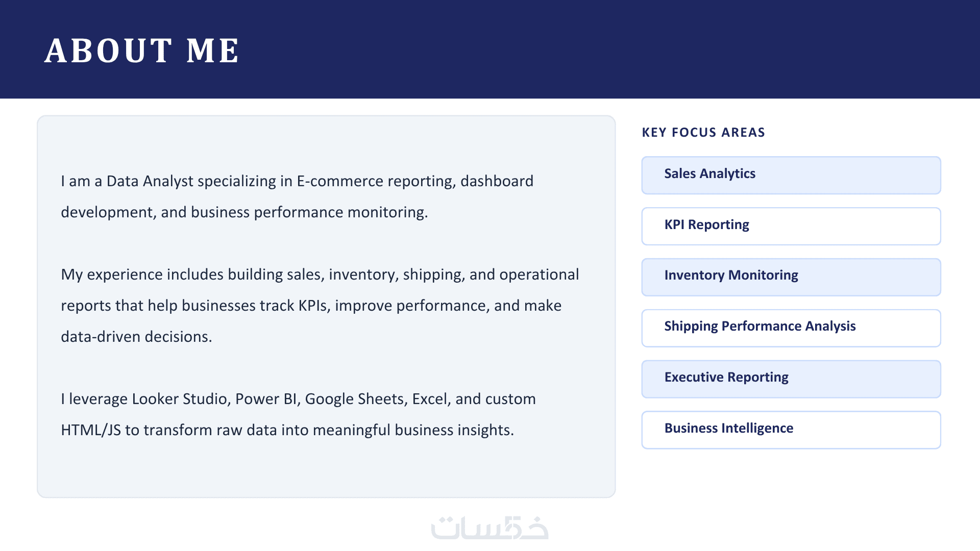Click the Executive Reporting item
This screenshot has height=551, width=980.
pos(791,379)
